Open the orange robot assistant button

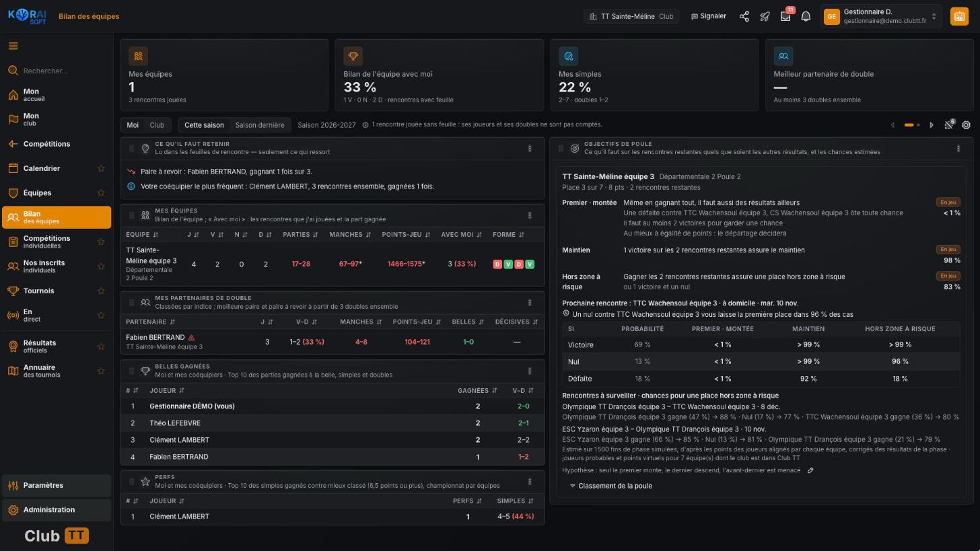(959, 16)
